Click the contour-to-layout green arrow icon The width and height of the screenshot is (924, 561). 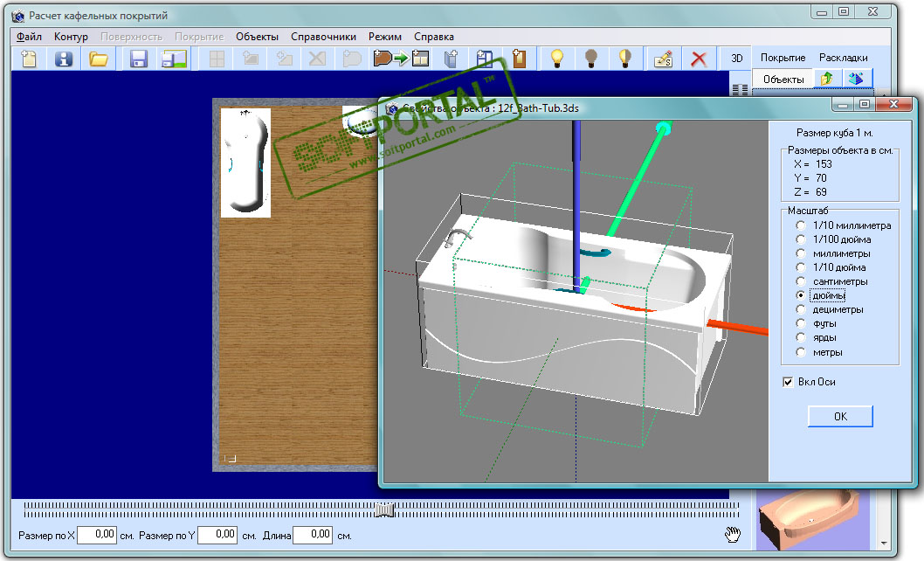[x=402, y=59]
